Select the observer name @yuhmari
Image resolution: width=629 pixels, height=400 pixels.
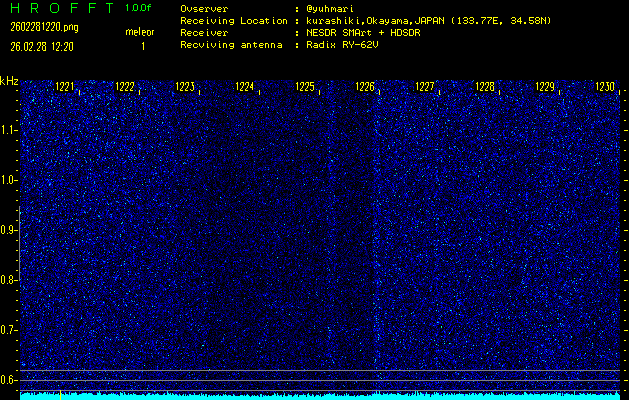coord(330,8)
